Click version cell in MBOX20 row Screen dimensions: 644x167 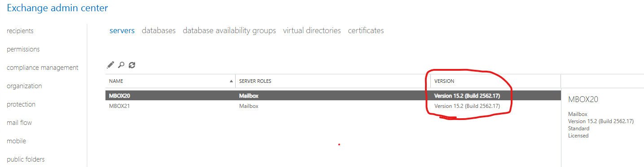tap(467, 95)
